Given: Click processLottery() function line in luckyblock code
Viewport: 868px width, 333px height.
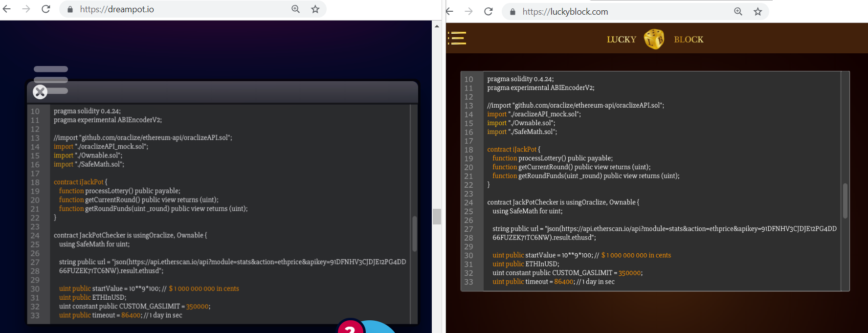Looking at the screenshot, I should (553, 158).
